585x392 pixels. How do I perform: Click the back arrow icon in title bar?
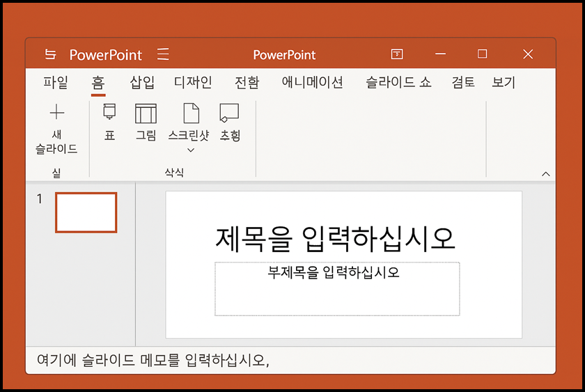[x=50, y=54]
